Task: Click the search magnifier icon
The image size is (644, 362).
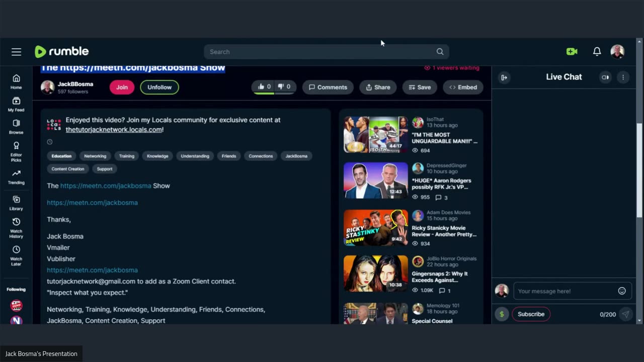Action: pos(440,52)
